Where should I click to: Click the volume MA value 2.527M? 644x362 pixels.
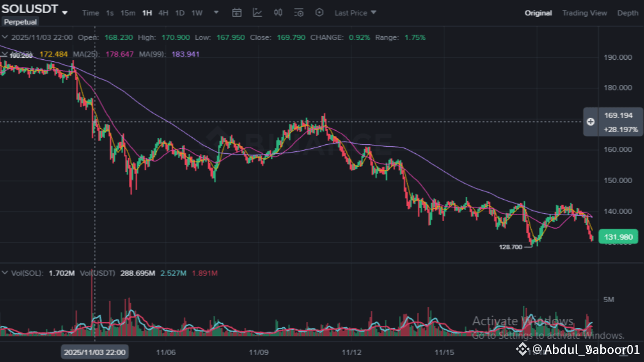click(x=174, y=273)
